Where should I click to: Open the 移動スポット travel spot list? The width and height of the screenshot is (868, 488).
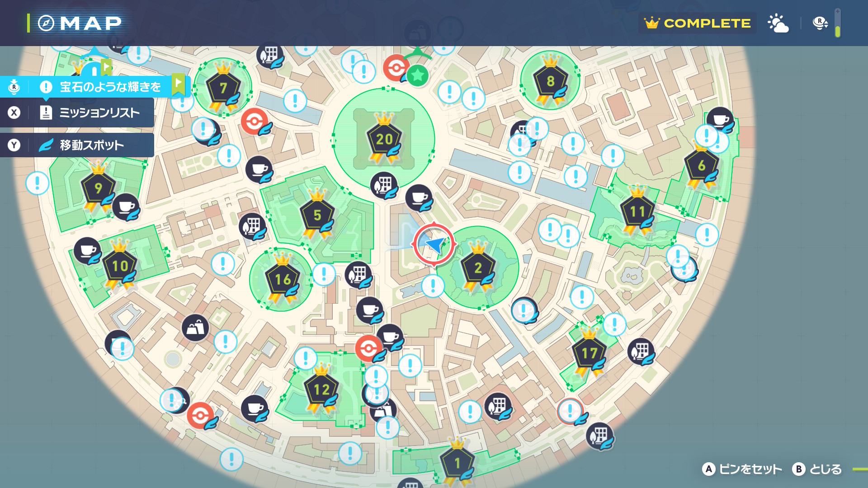91,145
